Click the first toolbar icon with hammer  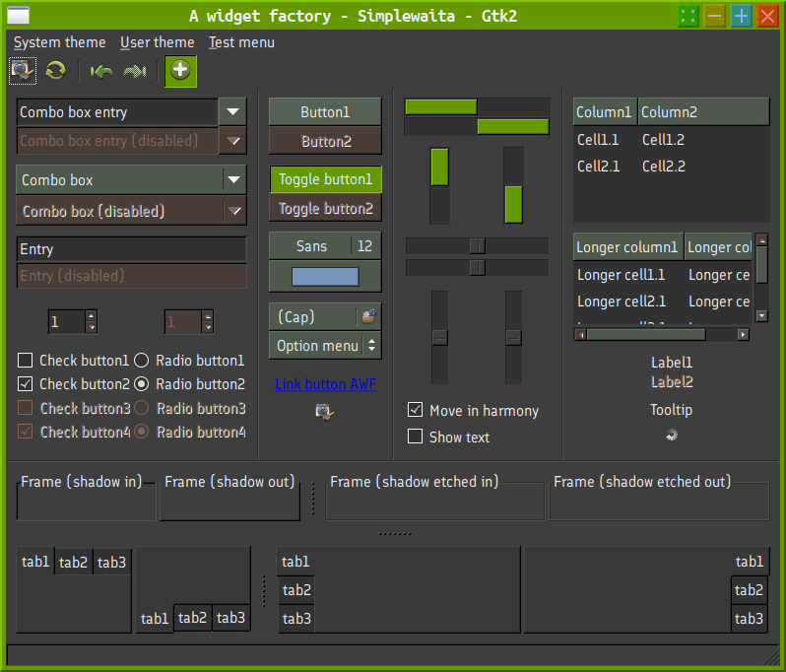pyautogui.click(x=23, y=70)
